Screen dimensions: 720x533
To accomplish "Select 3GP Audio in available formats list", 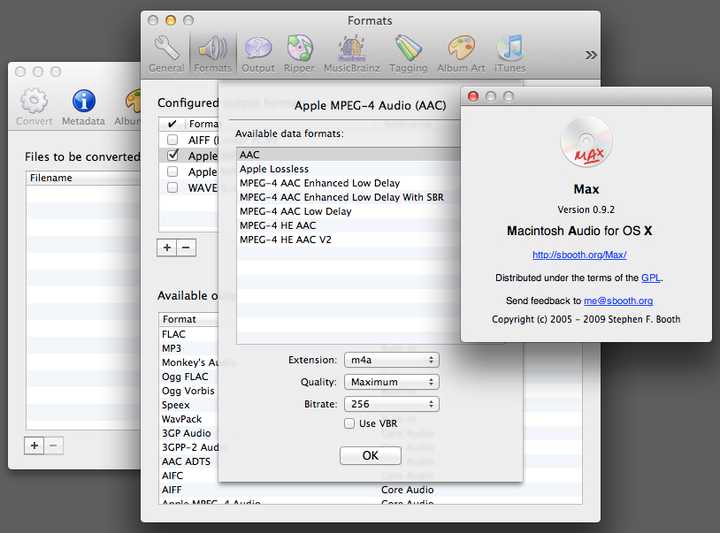I will pos(188,433).
